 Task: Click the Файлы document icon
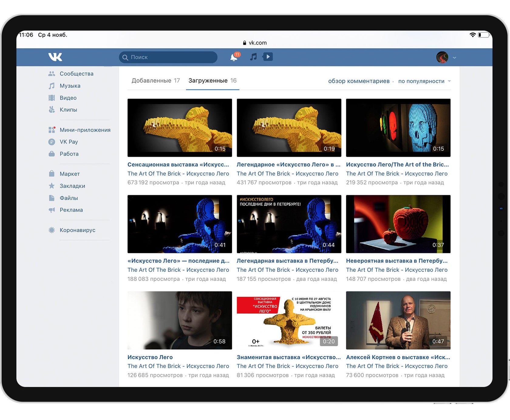[x=52, y=198]
